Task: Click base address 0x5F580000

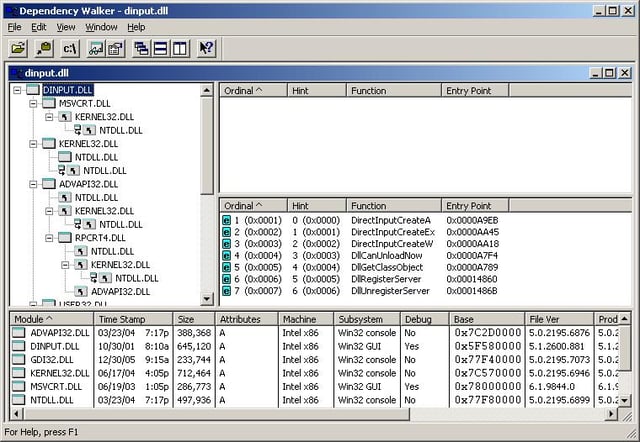Action: click(487, 346)
